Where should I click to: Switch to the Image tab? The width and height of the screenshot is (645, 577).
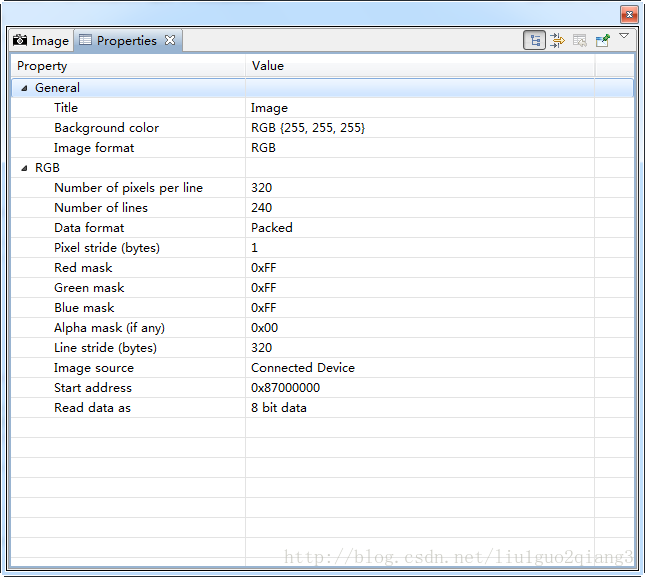point(41,41)
